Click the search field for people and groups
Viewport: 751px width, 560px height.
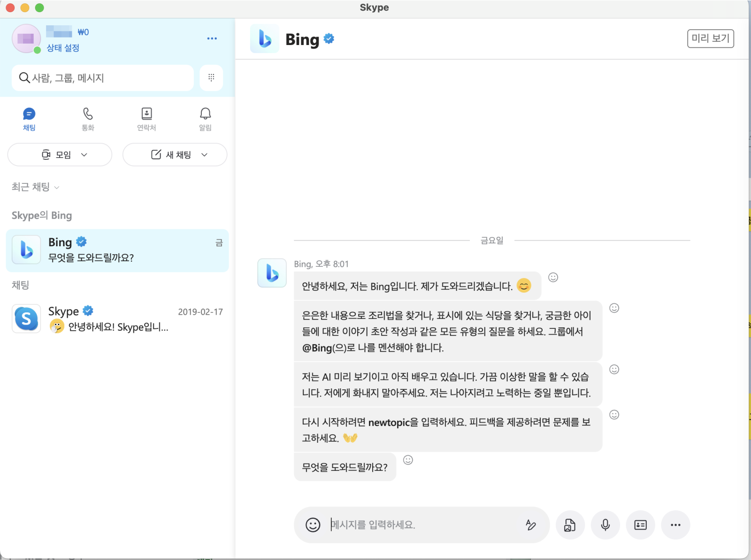pos(103,78)
